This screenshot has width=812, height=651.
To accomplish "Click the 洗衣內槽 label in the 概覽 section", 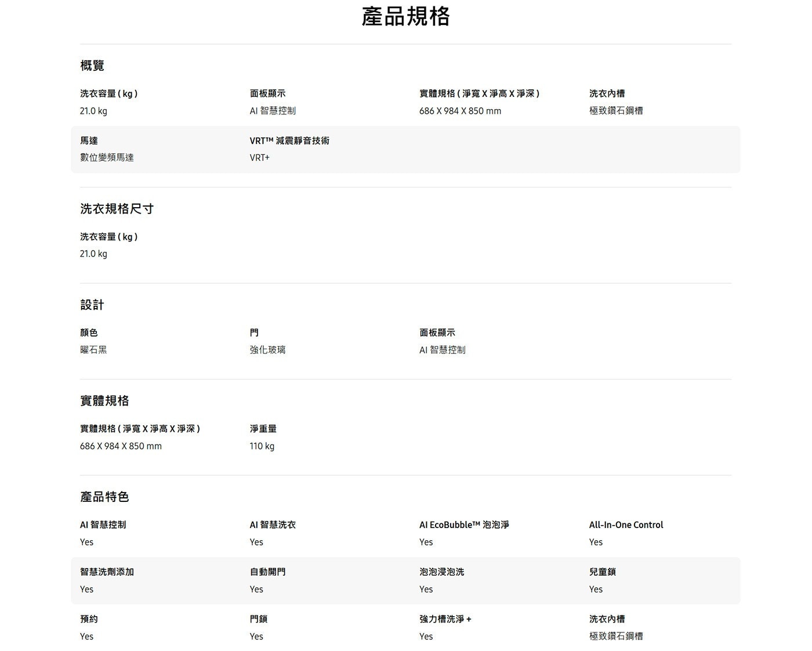I will click(607, 93).
